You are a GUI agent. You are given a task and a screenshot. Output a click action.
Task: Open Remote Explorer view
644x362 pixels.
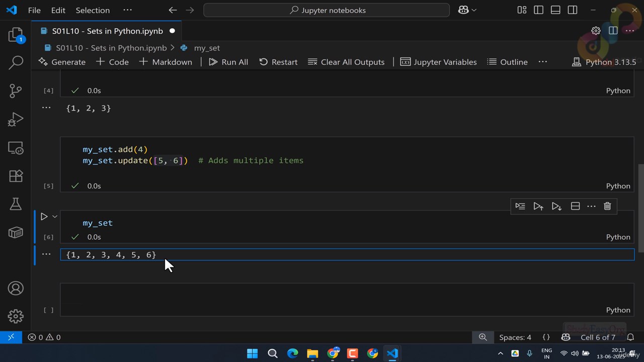coord(16,148)
